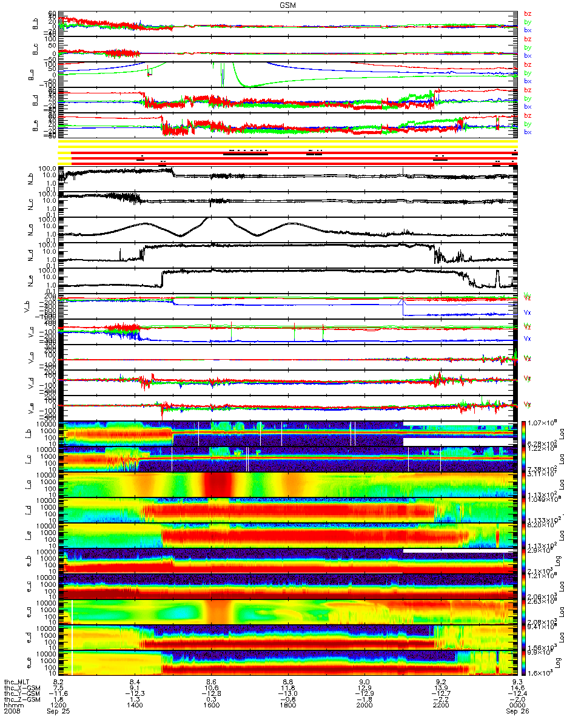Select the thc_Y-GSM row label
Screen dimensions: 564x728
(x=21, y=694)
